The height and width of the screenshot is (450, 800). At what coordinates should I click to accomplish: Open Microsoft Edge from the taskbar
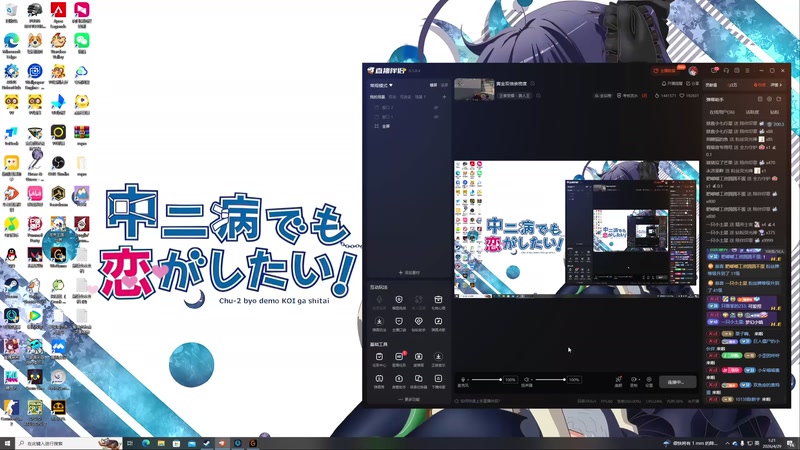click(x=145, y=443)
